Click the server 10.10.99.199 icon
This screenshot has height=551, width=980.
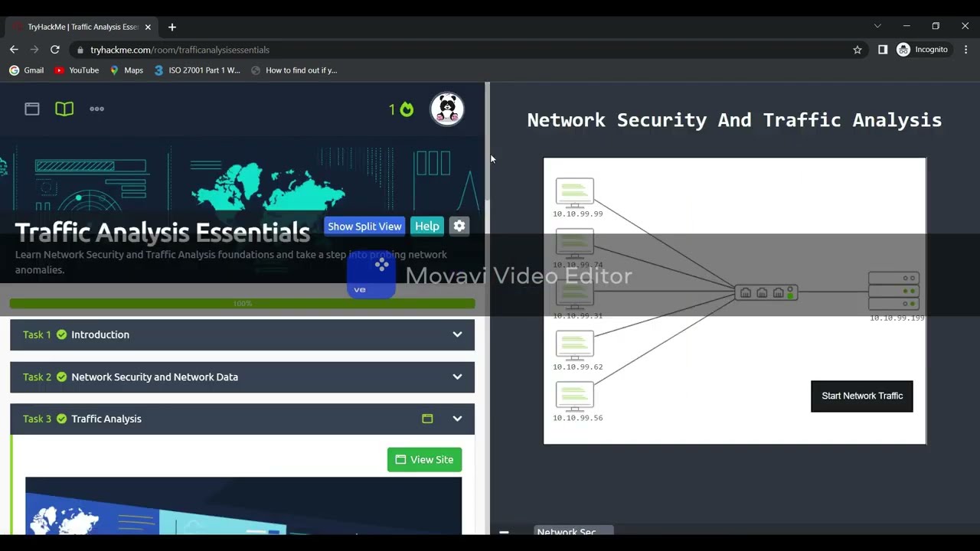[x=893, y=291]
